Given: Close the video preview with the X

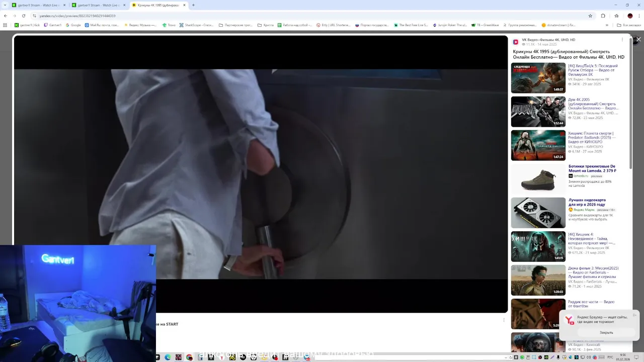Looking at the screenshot, I should click(638, 39).
